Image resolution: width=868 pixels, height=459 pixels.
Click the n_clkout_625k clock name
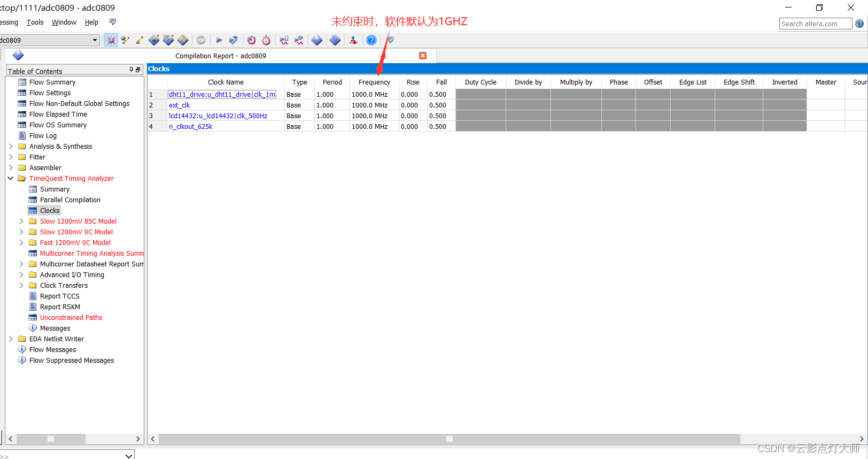click(x=191, y=126)
